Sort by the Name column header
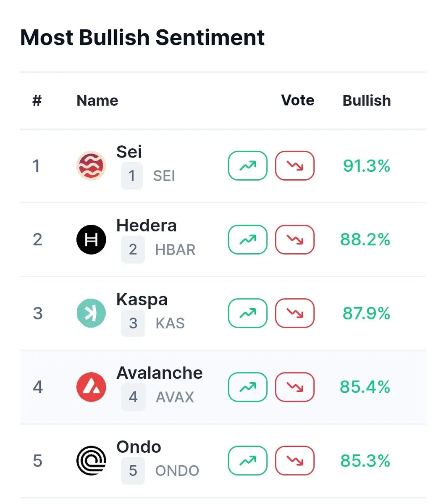The height and width of the screenshot is (504, 446). tap(97, 101)
